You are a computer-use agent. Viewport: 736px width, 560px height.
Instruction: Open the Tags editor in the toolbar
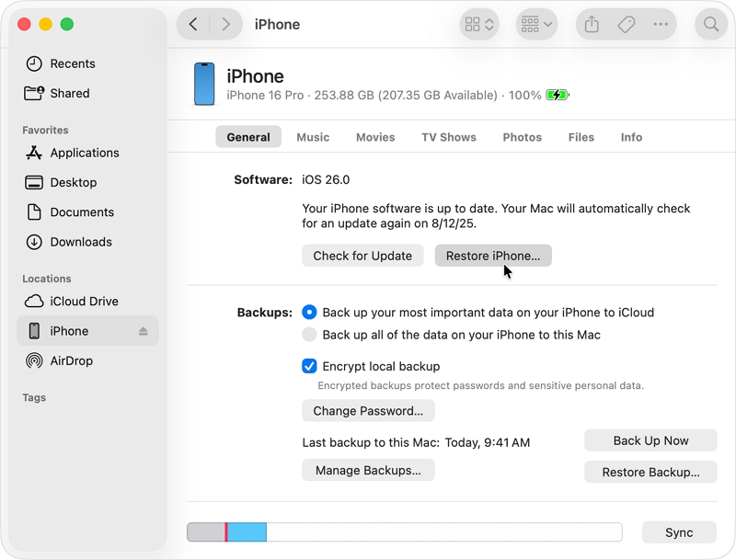click(x=627, y=24)
